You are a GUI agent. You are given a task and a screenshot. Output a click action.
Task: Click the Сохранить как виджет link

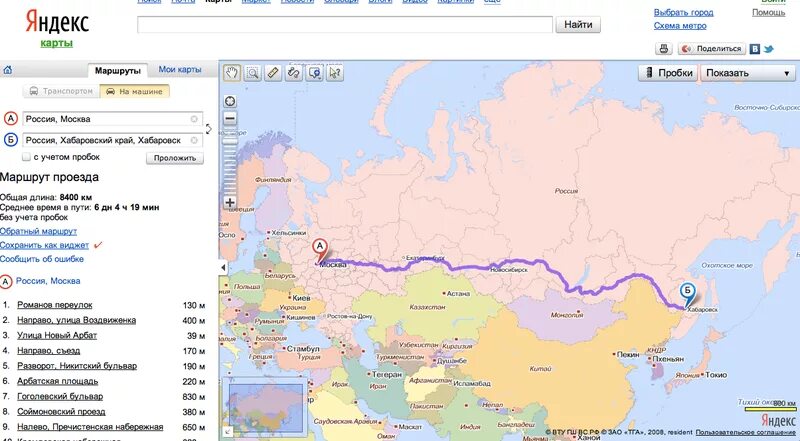click(44, 245)
